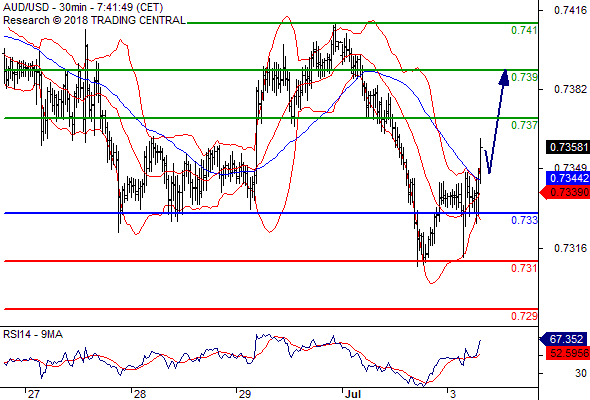
Task: Click the date axis label 29
Action: pos(245,394)
